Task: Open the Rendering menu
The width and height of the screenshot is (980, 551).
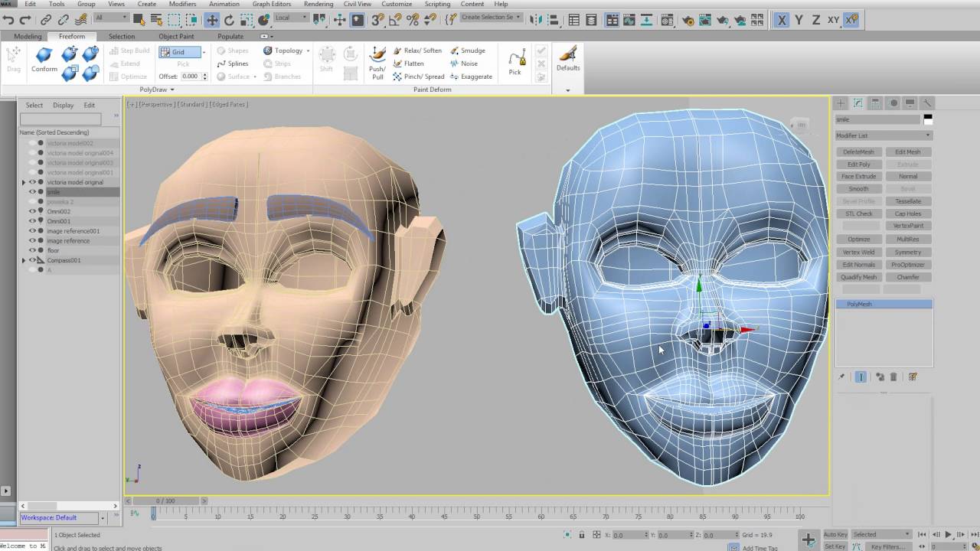Action: click(318, 4)
